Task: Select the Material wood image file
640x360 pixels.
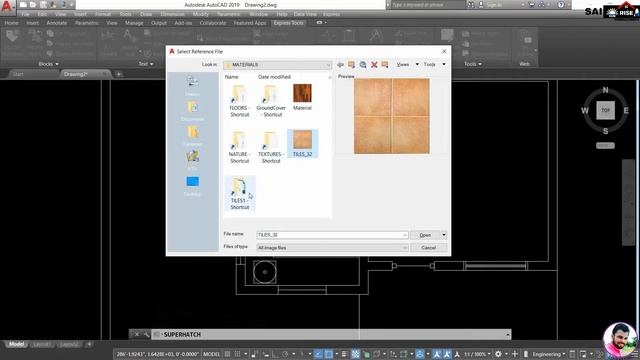Action: tap(302, 97)
